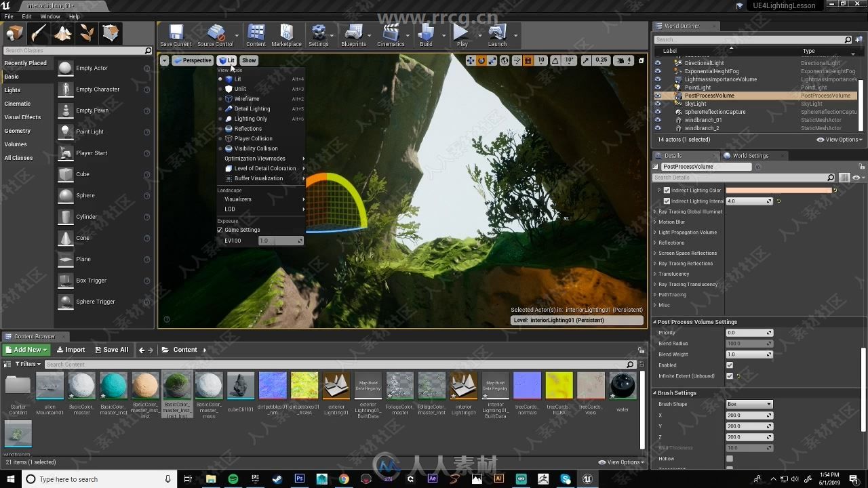Switch to Landscape mode icon
Image resolution: width=868 pixels, height=488 pixels.
(63, 33)
